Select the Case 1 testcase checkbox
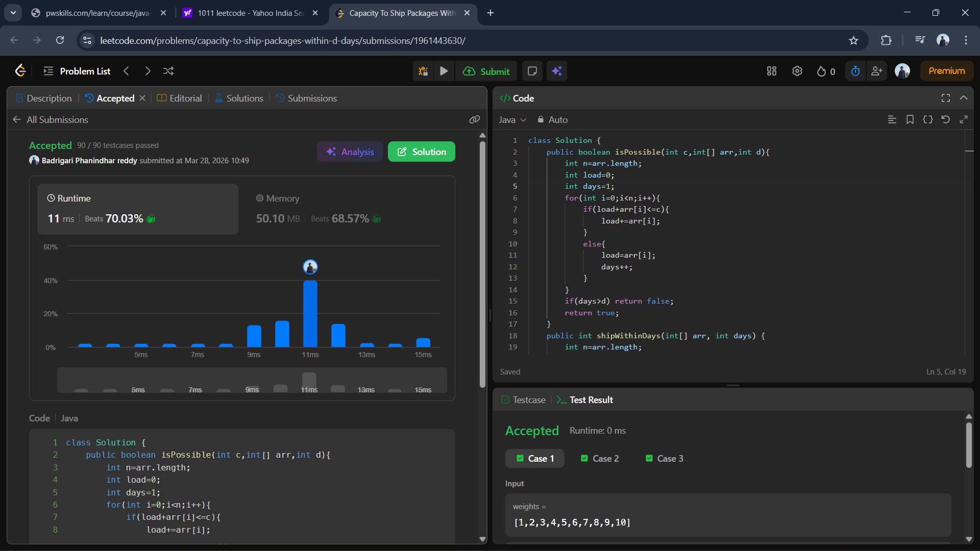 click(x=520, y=458)
